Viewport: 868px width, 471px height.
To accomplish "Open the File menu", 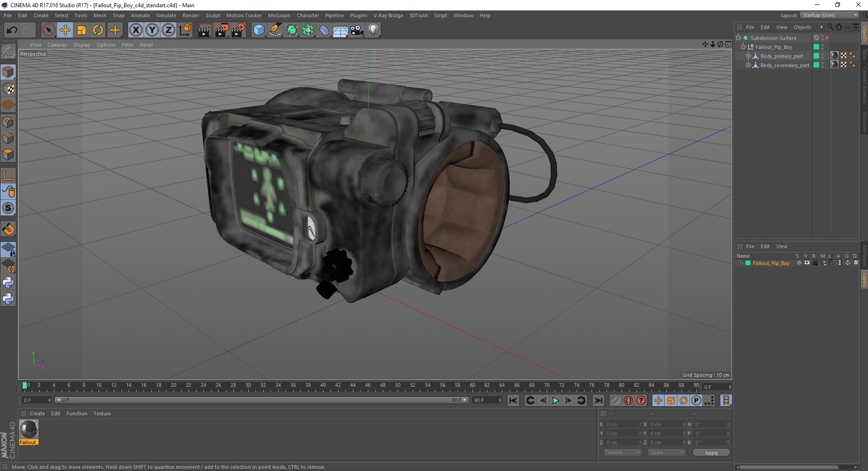I will point(8,15).
